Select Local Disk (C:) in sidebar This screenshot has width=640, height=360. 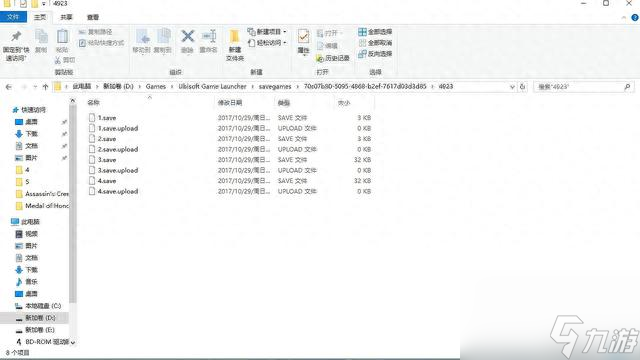tap(43, 306)
